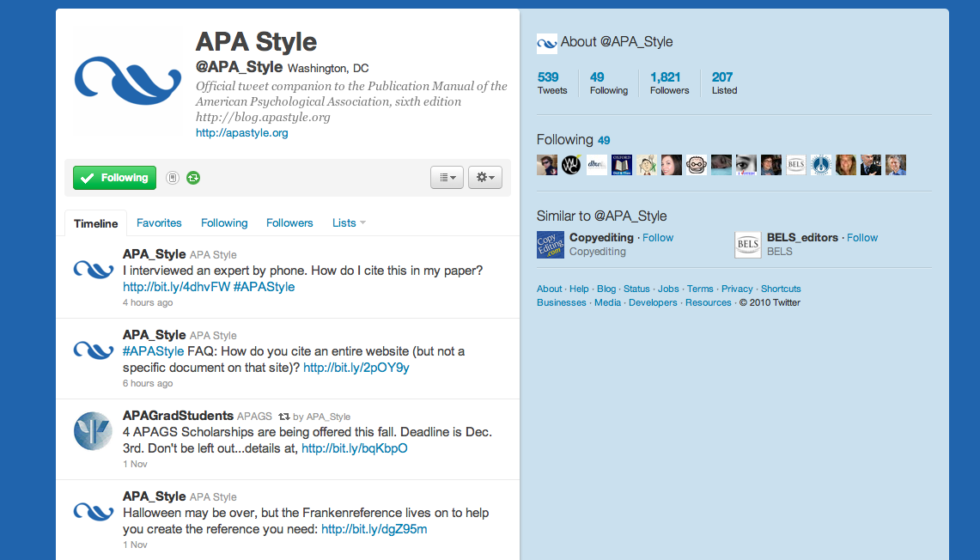Click the woman with glasses avatar
980x560 pixels.
(771, 165)
